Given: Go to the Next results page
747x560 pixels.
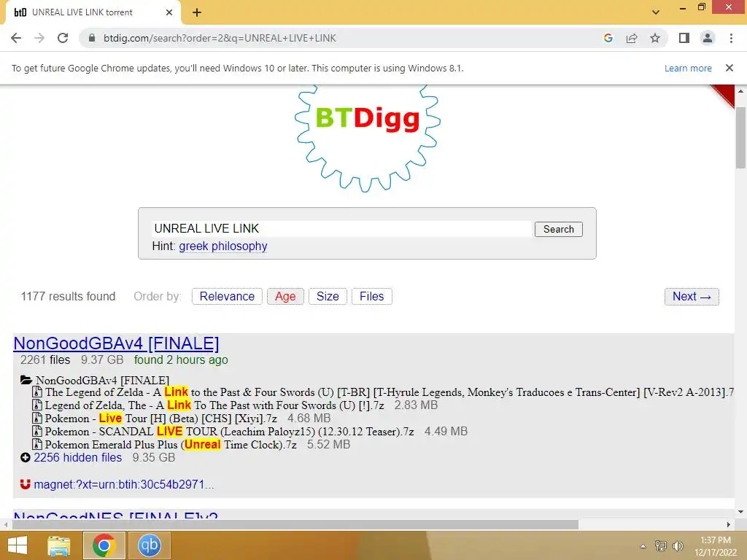Looking at the screenshot, I should (x=692, y=296).
